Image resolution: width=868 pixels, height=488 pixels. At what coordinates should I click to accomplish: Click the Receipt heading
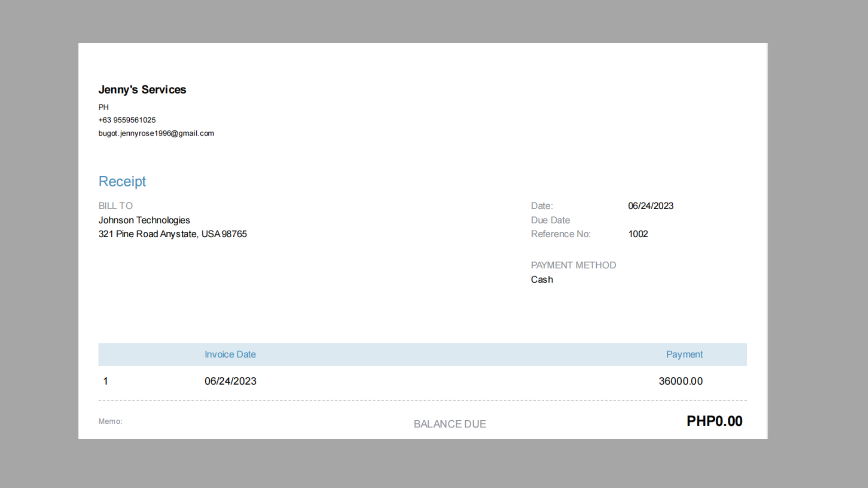pyautogui.click(x=122, y=181)
